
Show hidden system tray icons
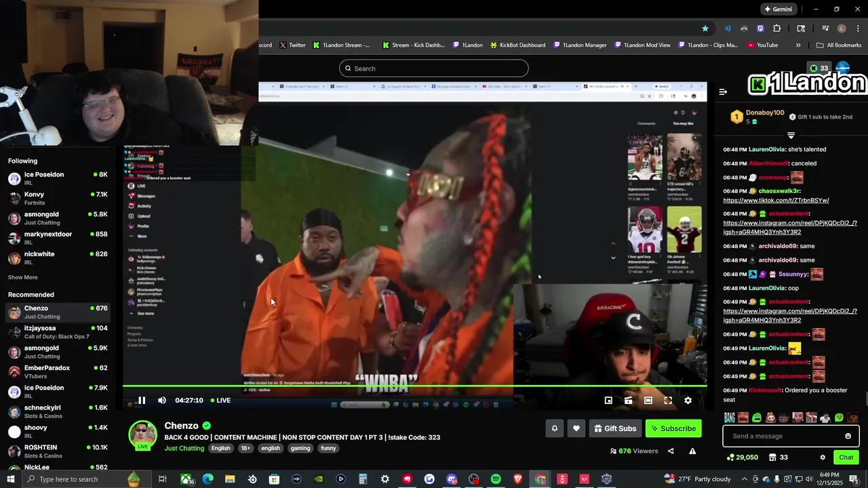[x=745, y=479]
